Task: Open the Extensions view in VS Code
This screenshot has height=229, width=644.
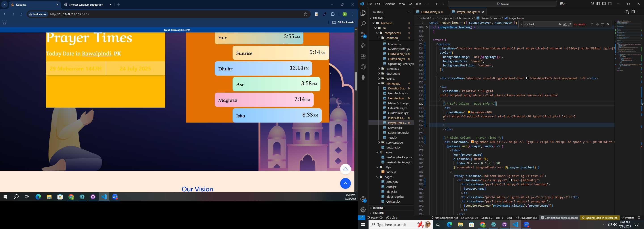Action: coord(363,56)
